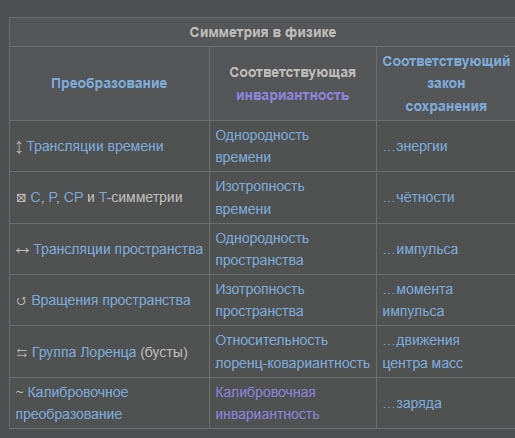The width and height of the screenshot is (515, 438).
Task: Open the CP symmetry link
Action: click(73, 197)
